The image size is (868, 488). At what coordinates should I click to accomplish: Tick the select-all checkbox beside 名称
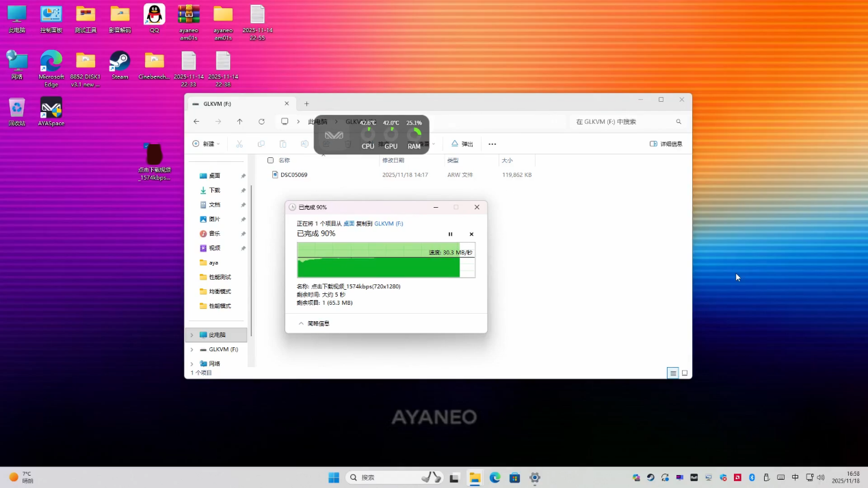(270, 161)
